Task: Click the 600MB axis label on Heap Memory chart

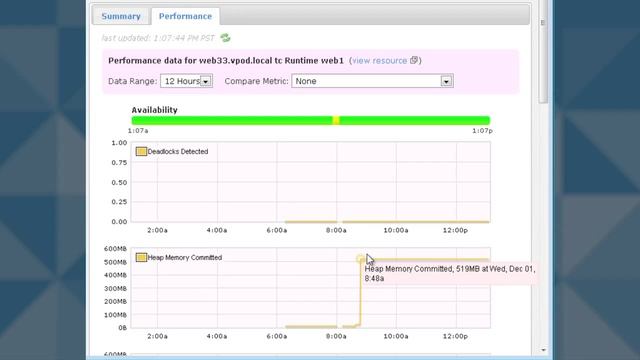Action: [x=116, y=249]
